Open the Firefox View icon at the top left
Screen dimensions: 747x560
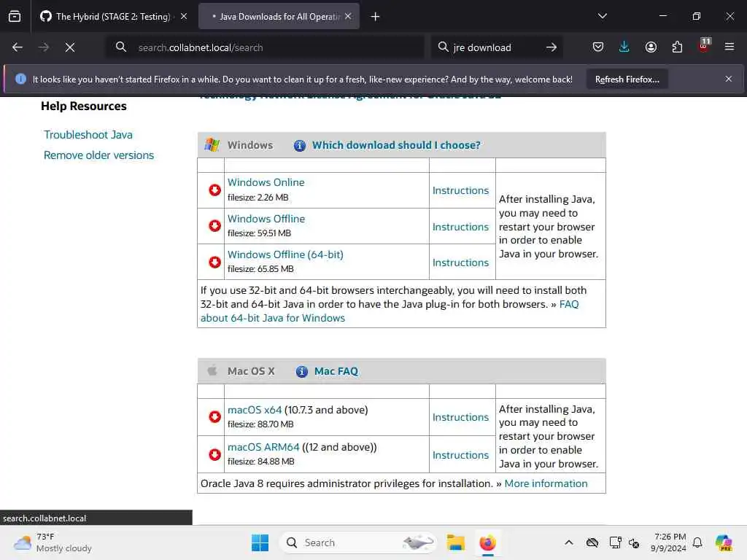[15, 16]
